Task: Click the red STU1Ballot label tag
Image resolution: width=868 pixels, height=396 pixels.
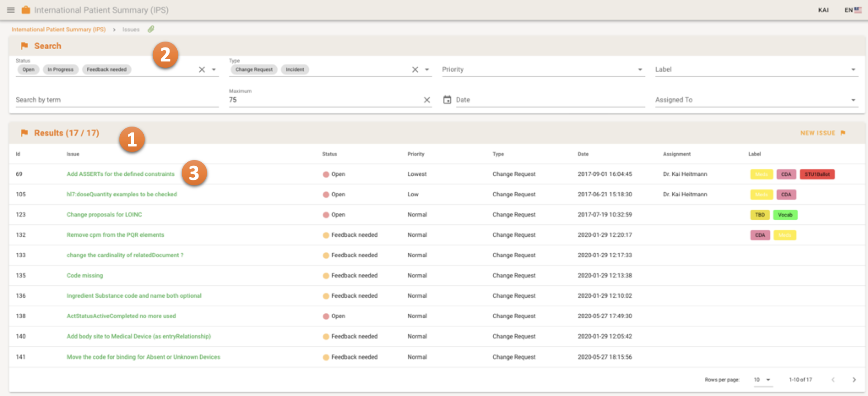Action: pos(817,174)
